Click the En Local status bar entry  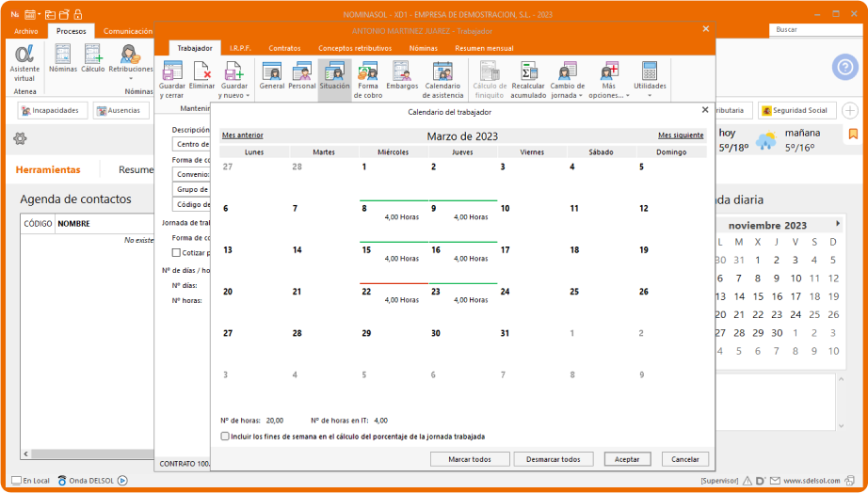31,480
